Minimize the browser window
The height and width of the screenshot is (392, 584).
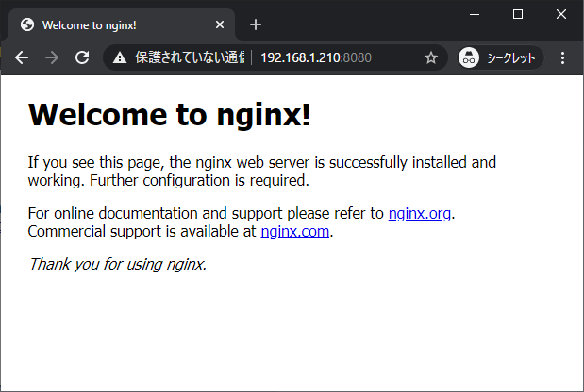click(475, 14)
